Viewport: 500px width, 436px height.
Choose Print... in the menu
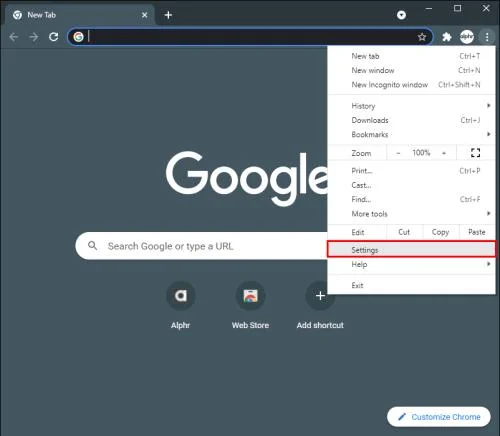[411, 171]
